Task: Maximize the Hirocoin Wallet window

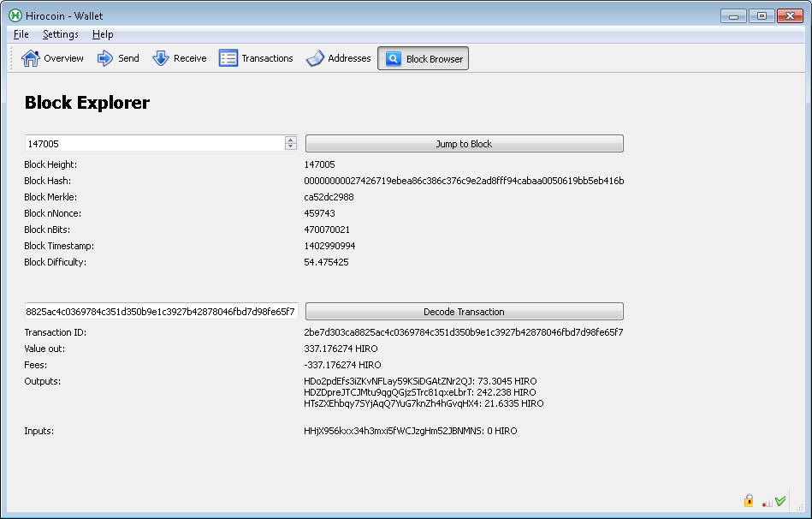Action: click(762, 16)
